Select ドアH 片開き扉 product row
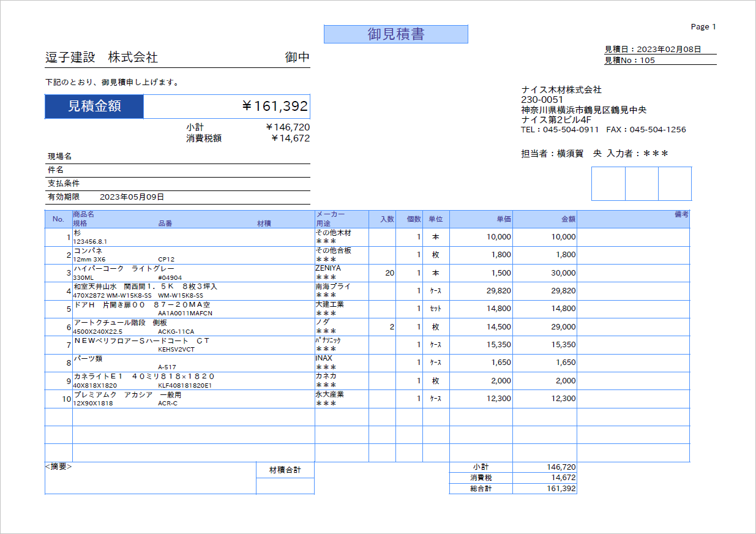The height and width of the screenshot is (534, 756). coord(141,304)
